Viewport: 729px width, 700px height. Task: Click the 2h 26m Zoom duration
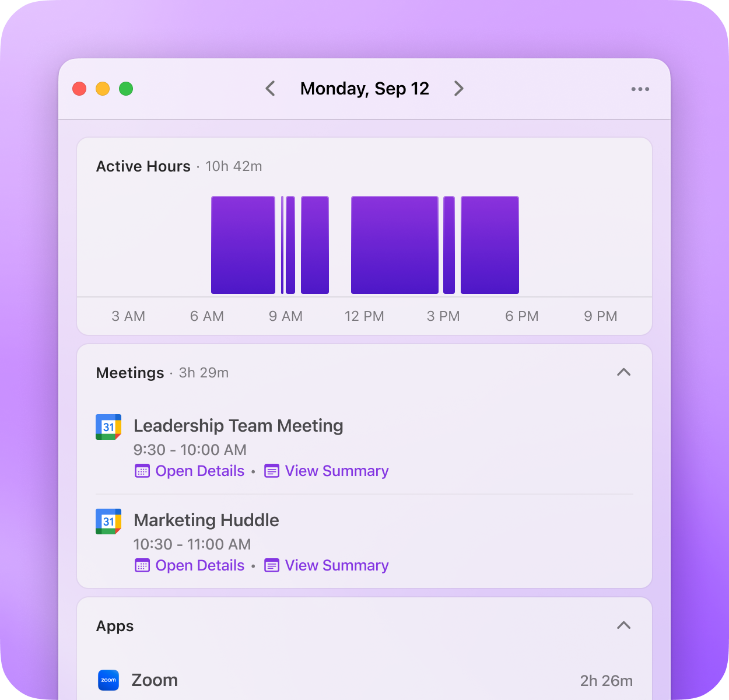click(607, 681)
